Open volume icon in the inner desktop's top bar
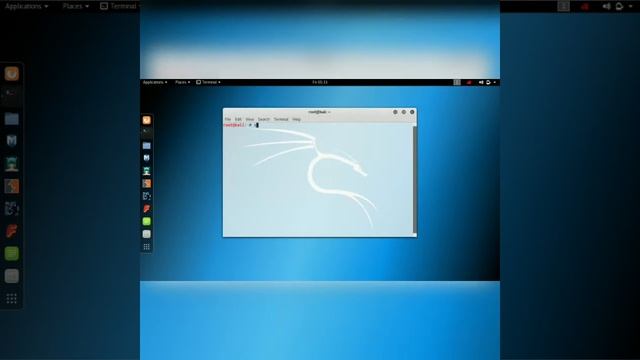The image size is (640, 360). pos(481,82)
